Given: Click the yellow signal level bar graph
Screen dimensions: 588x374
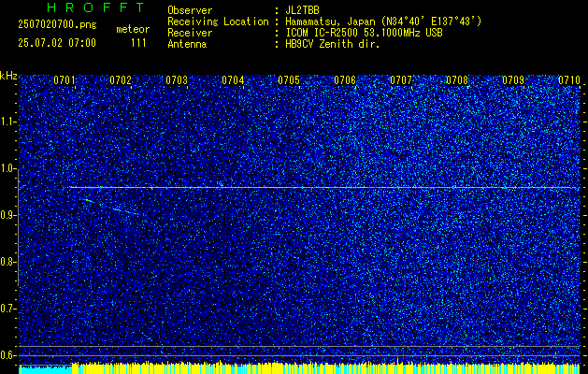Looking at the screenshot, I should click(x=326, y=368).
